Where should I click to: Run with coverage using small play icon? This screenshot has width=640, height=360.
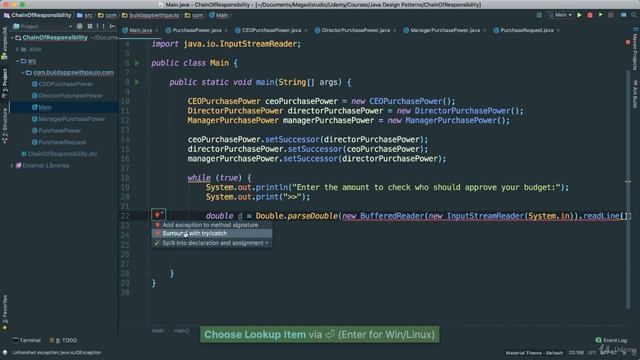point(600,15)
